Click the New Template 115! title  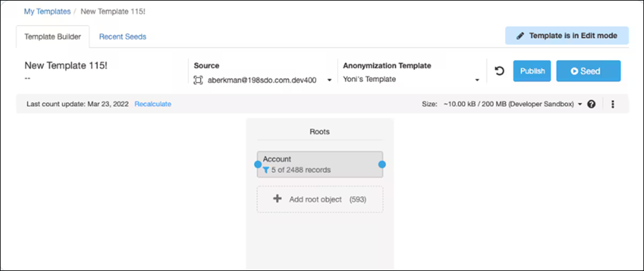(x=66, y=65)
